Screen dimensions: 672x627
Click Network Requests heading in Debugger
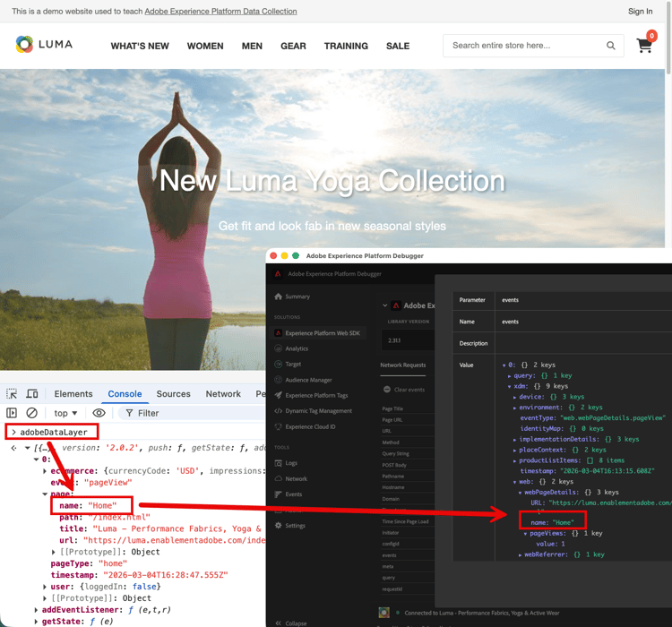pos(403,365)
